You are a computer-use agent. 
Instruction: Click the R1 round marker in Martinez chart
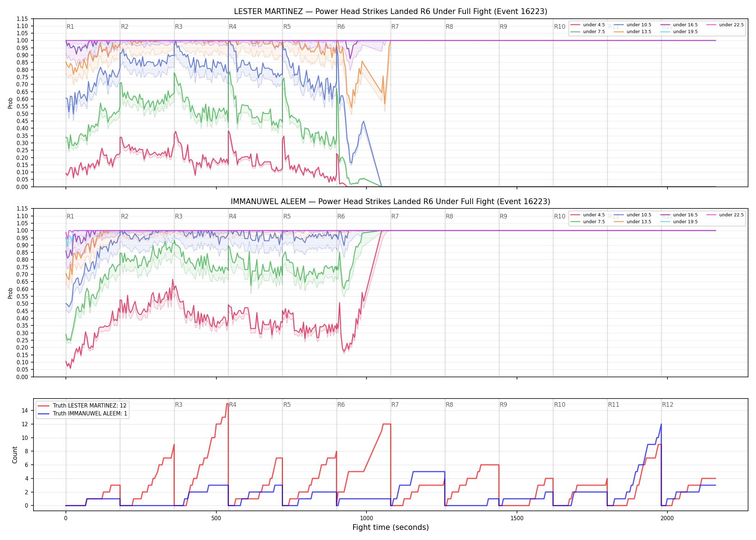70,27
